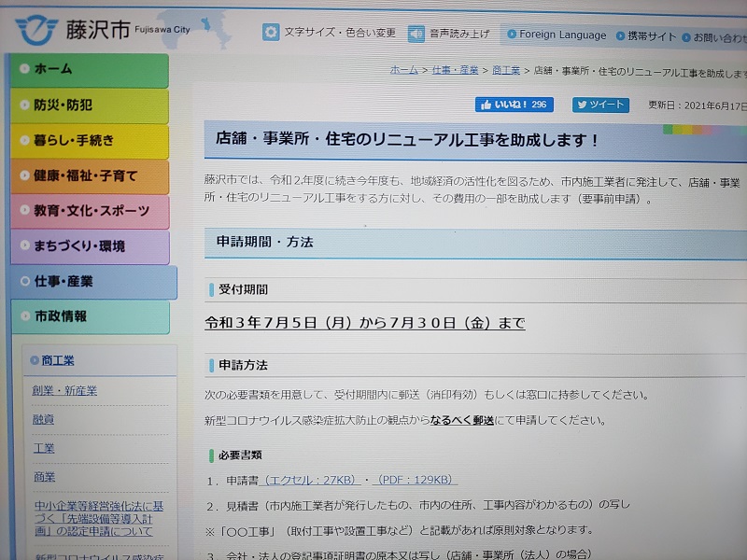Click the Fujisawa City logo
The height and width of the screenshot is (560, 747).
click(x=37, y=31)
